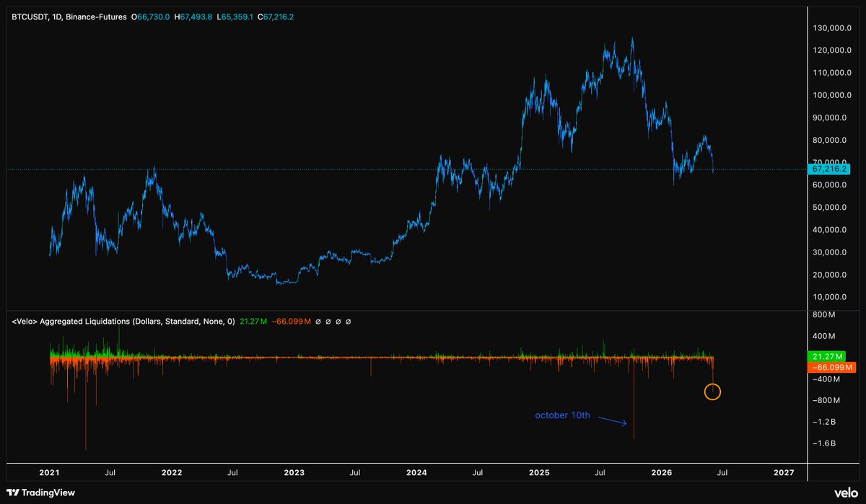Click the 90,000.0 price axis label
Screen dimensions: 866x504
click(829, 118)
